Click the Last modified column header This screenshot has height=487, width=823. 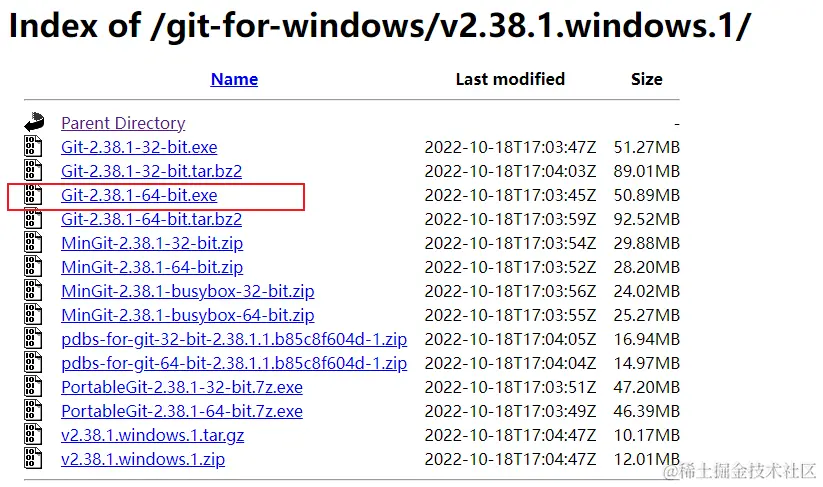click(x=510, y=79)
